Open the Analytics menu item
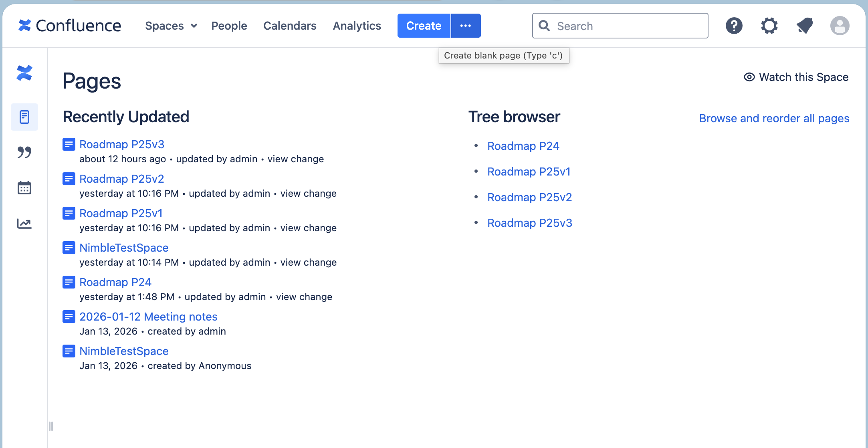The height and width of the screenshot is (448, 868). pos(356,26)
